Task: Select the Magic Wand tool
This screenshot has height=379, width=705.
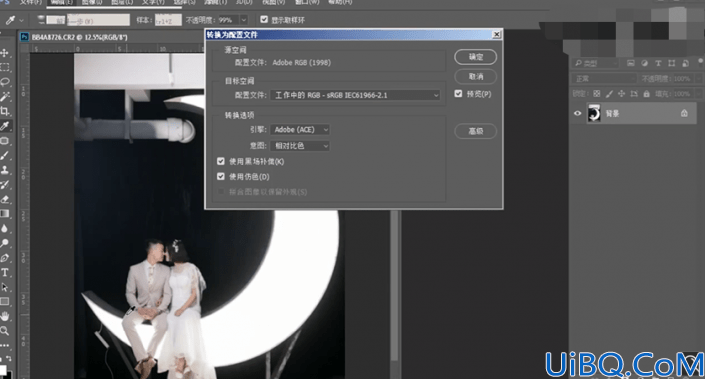Action: click(5, 97)
